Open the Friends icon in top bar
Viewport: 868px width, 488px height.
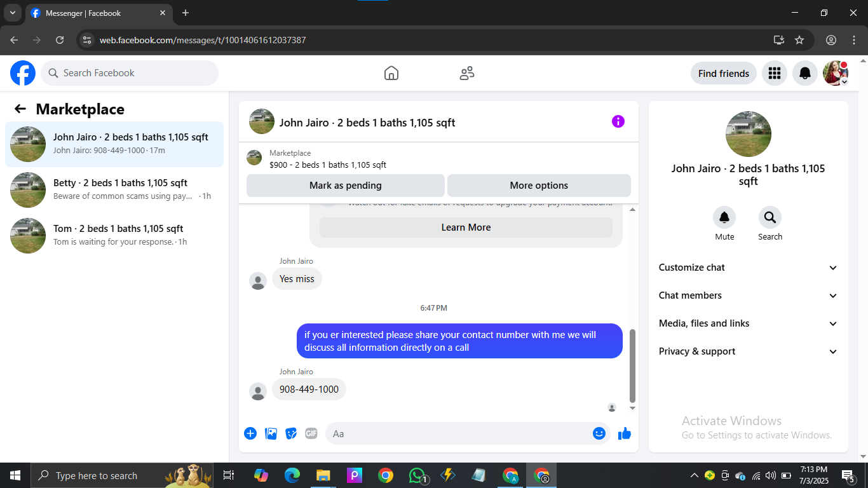[467, 73]
